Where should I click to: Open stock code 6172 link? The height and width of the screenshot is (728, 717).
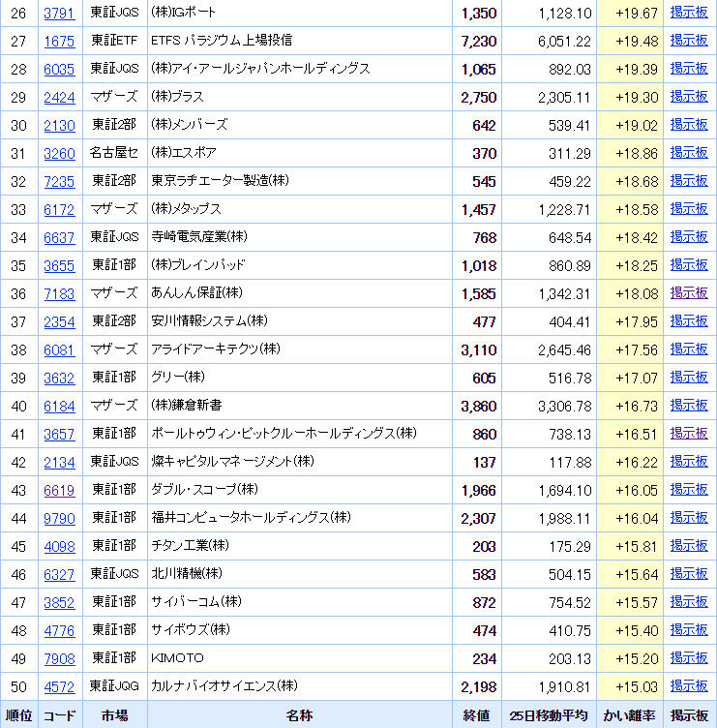(x=59, y=210)
